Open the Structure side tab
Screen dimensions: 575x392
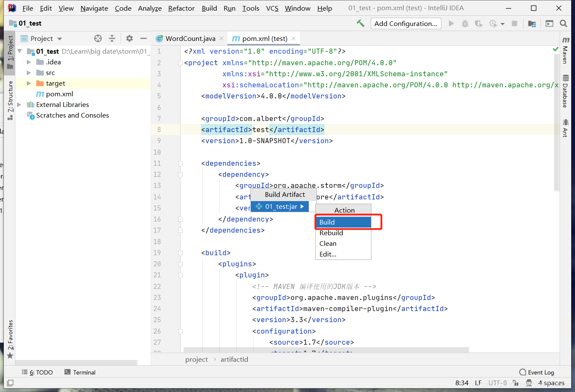click(x=10, y=100)
